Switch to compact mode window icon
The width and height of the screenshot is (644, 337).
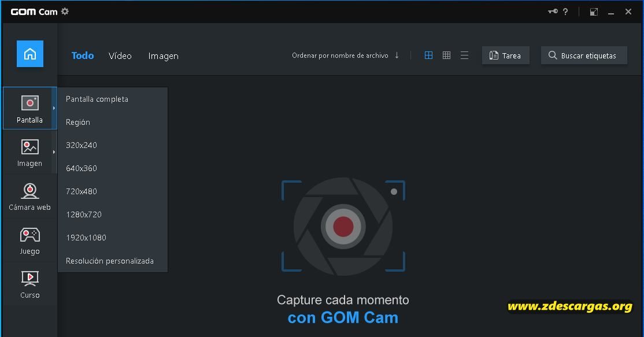coord(594,12)
